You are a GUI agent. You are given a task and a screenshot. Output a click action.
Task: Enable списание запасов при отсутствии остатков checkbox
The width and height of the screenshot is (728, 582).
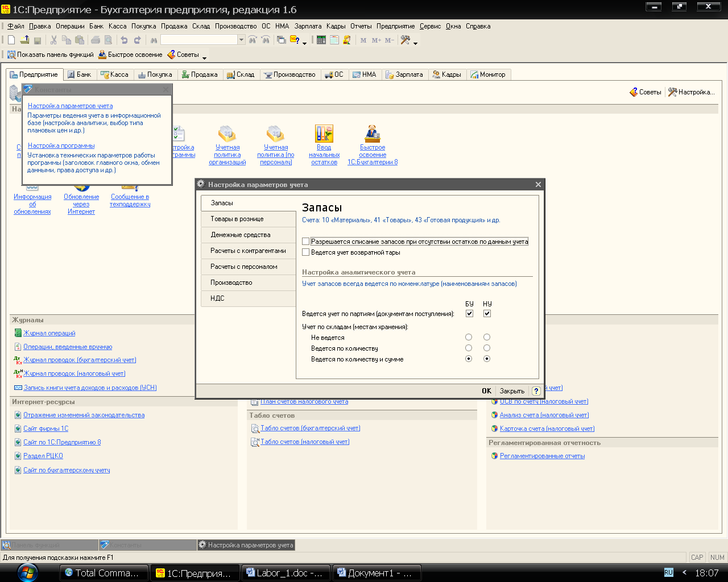pyautogui.click(x=306, y=242)
